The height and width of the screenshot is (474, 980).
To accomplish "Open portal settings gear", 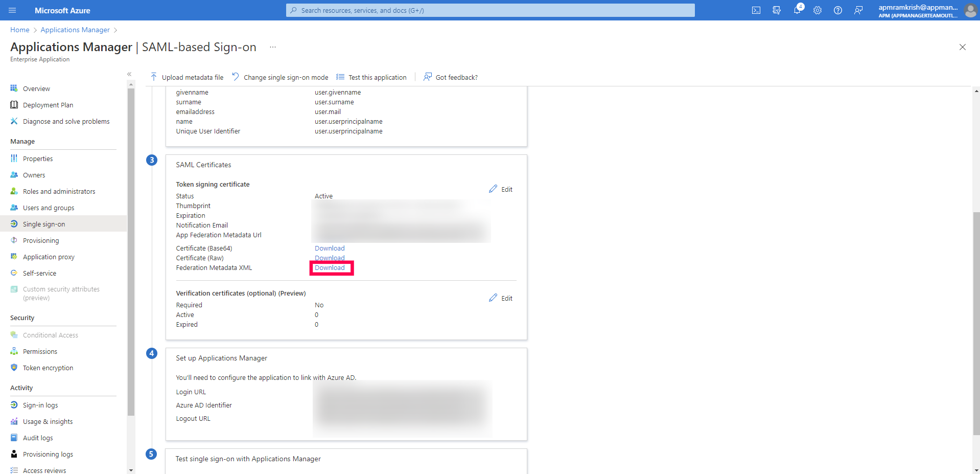I will 818,10.
